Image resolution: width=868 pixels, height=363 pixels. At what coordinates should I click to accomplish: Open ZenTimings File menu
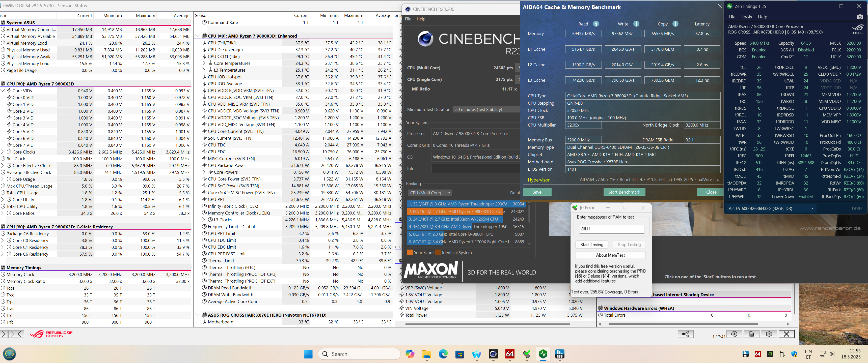coord(732,17)
